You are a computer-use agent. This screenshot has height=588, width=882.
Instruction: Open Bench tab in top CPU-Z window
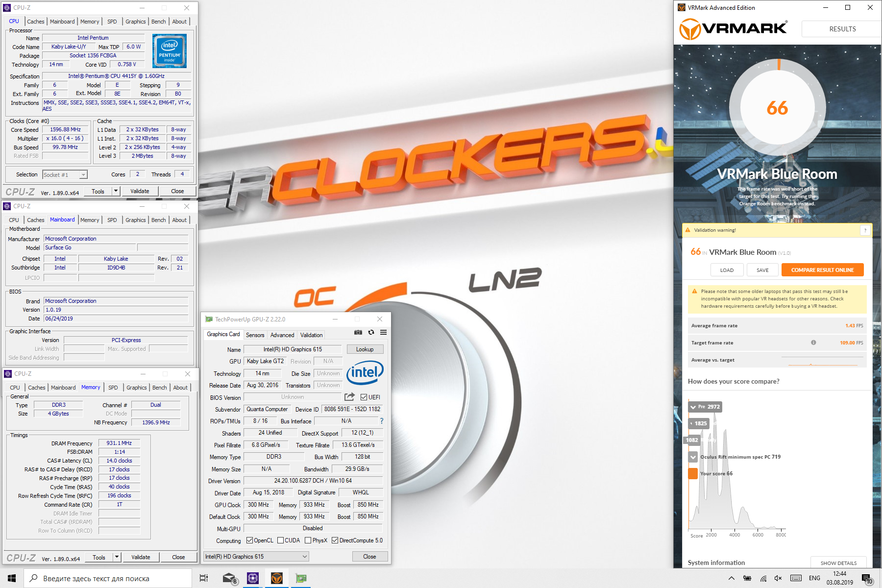pos(159,22)
